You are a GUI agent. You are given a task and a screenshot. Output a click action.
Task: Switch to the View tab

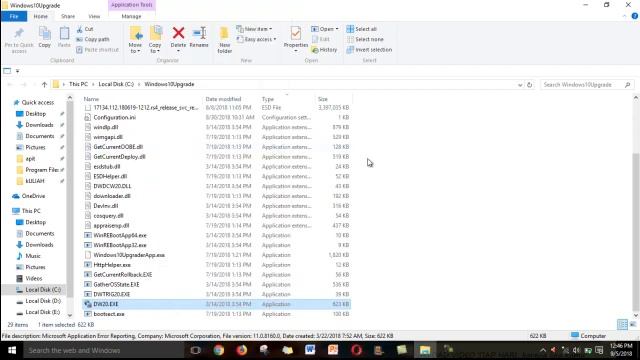pos(94,16)
